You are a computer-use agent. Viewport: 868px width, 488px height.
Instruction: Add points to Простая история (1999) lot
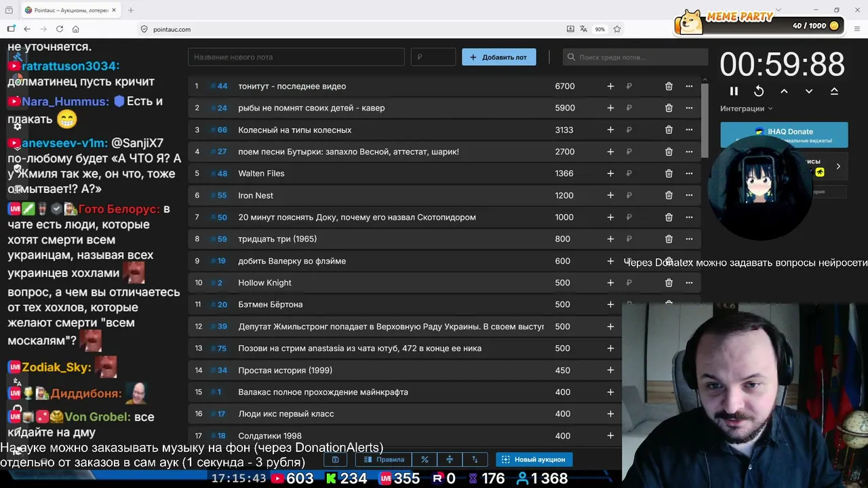click(610, 370)
